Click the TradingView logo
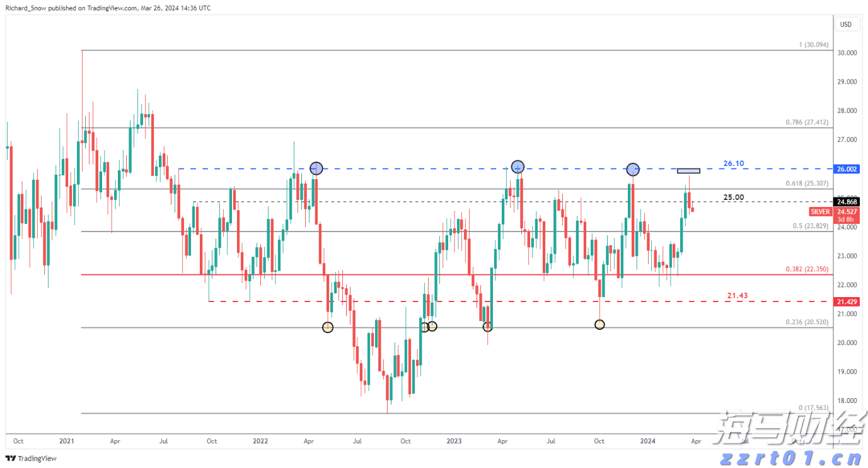 click(x=31, y=459)
